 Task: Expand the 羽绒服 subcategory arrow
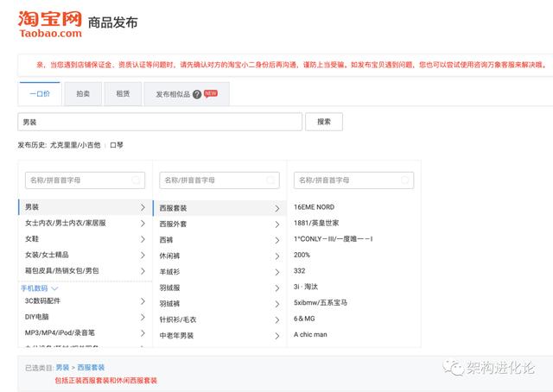pos(277,288)
